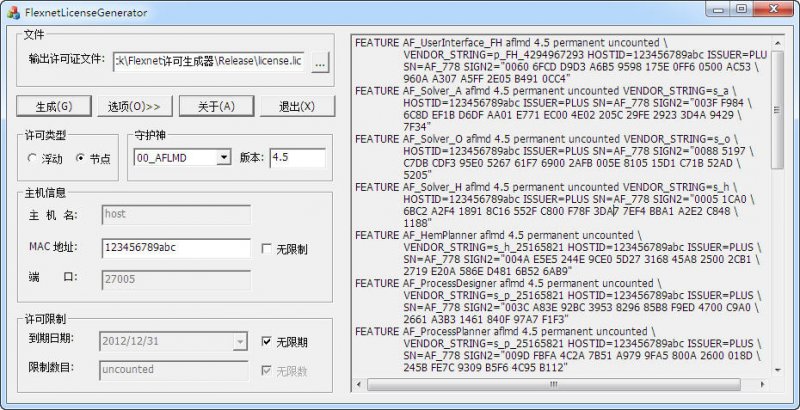Click the FEATURE AF_HemPlanner line
Screen dimensions: 800x410
498,235
